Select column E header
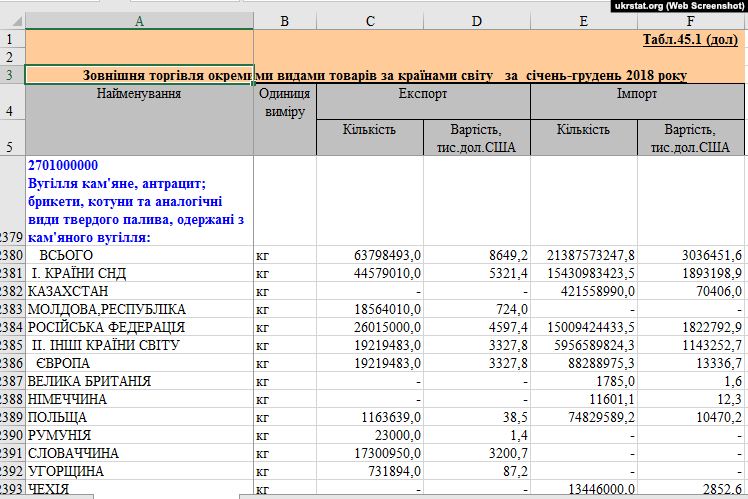748x499 pixels. click(583, 21)
